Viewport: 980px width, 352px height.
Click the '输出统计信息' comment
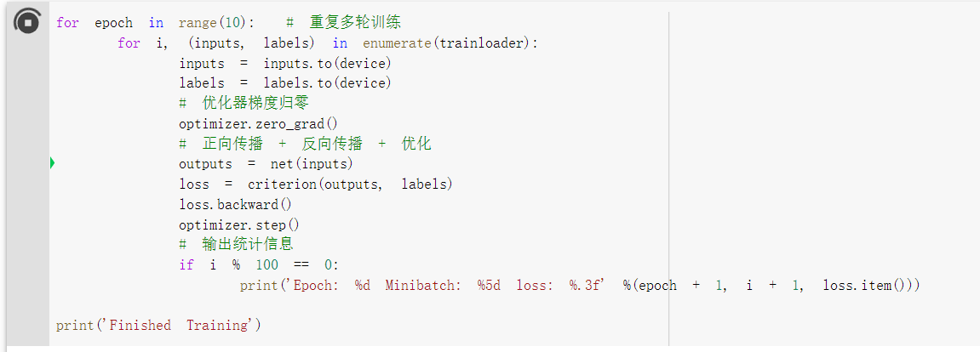[247, 245]
